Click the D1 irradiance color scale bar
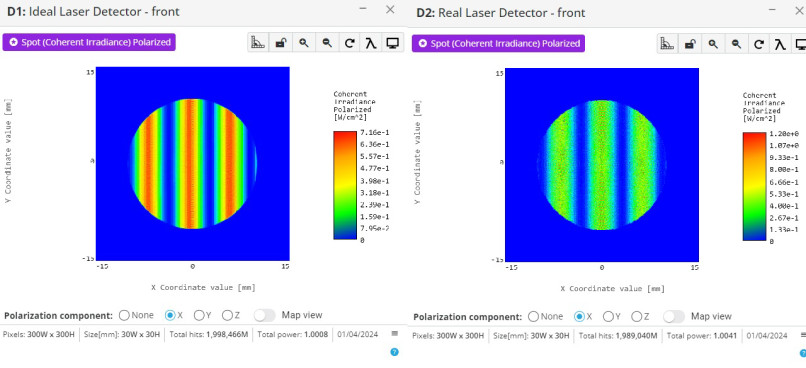 coord(345,185)
